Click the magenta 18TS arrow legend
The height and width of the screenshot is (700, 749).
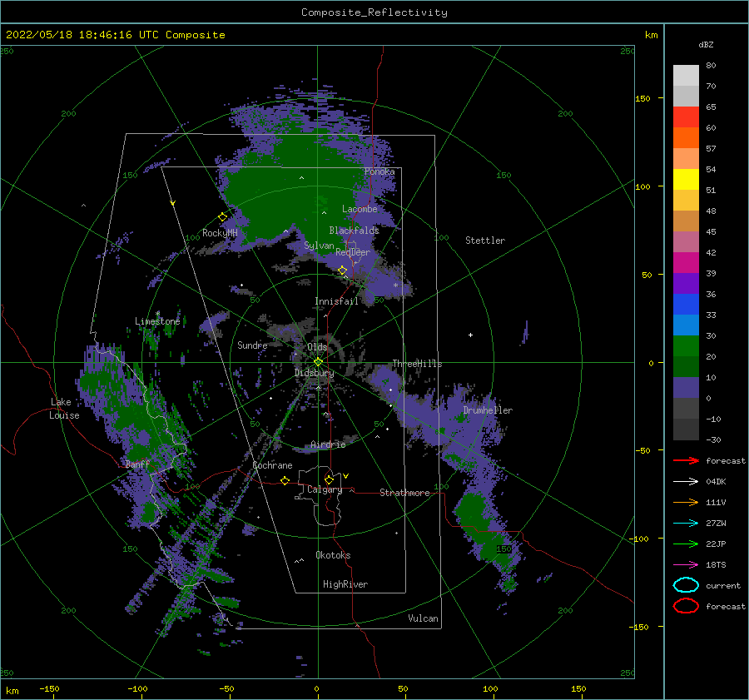[686, 565]
